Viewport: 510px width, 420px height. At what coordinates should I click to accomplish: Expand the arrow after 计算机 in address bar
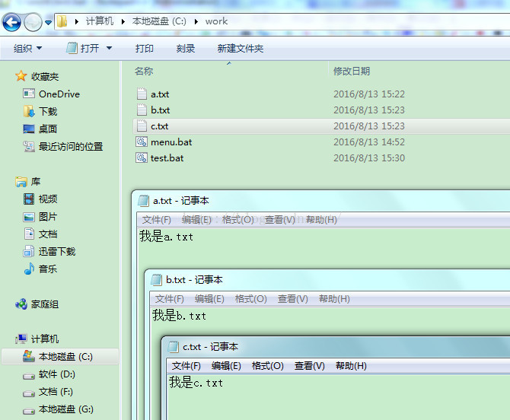click(123, 22)
